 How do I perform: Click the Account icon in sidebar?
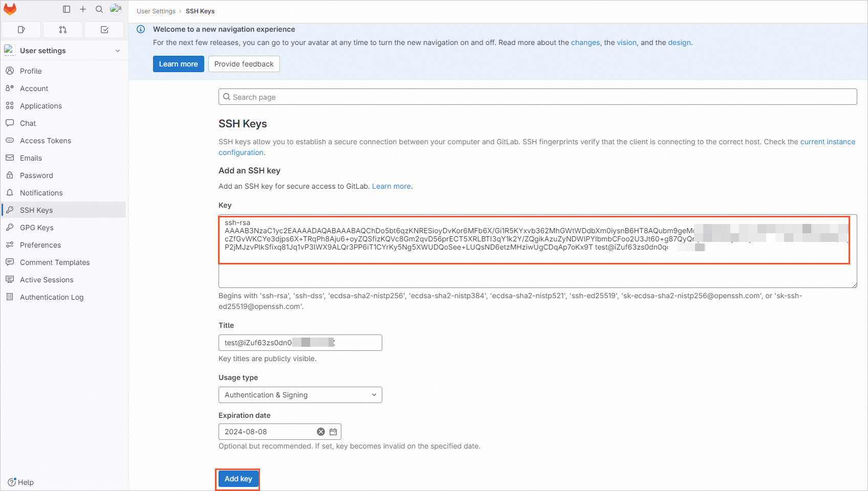point(10,88)
